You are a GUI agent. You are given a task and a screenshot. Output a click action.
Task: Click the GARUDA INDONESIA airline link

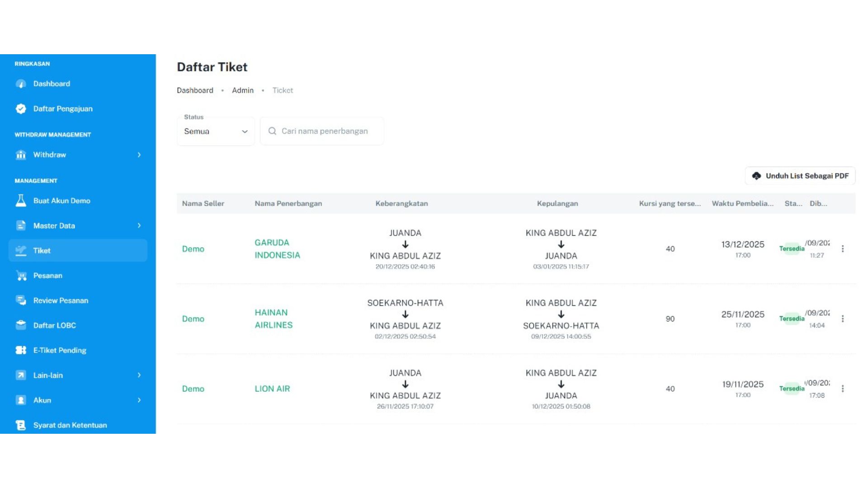pos(277,249)
